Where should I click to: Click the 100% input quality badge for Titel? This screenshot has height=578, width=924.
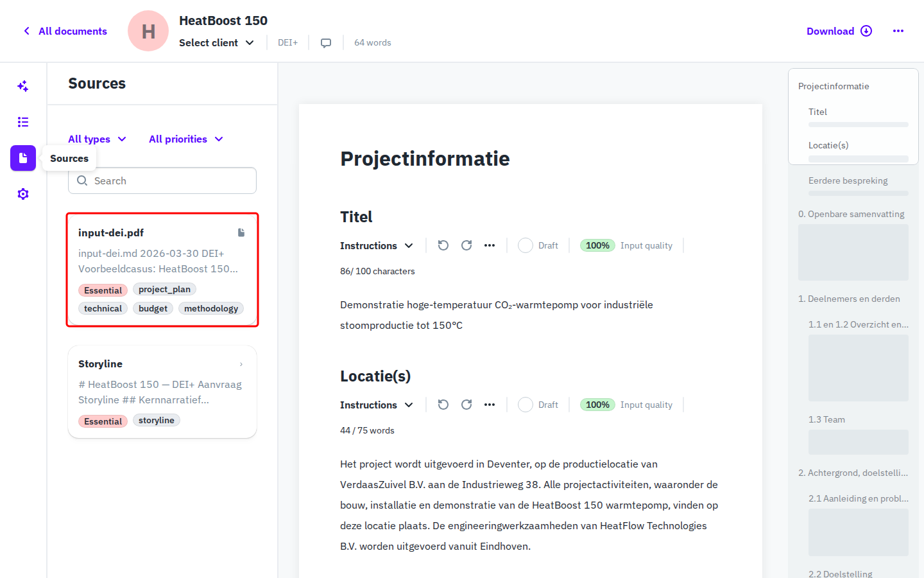coord(597,245)
